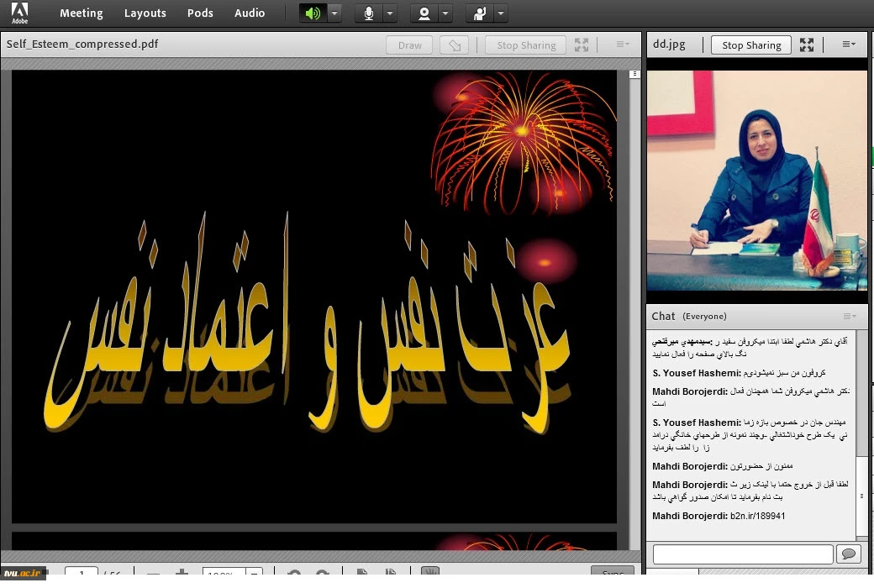Image resolution: width=874 pixels, height=588 pixels.
Task: Open the attendee status dropdown arrow
Action: (x=501, y=13)
